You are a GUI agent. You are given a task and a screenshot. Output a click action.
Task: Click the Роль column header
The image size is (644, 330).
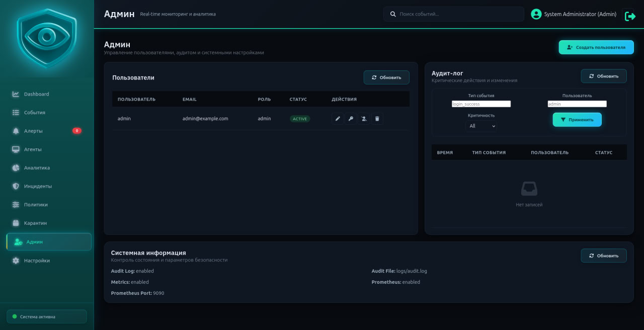(264, 99)
